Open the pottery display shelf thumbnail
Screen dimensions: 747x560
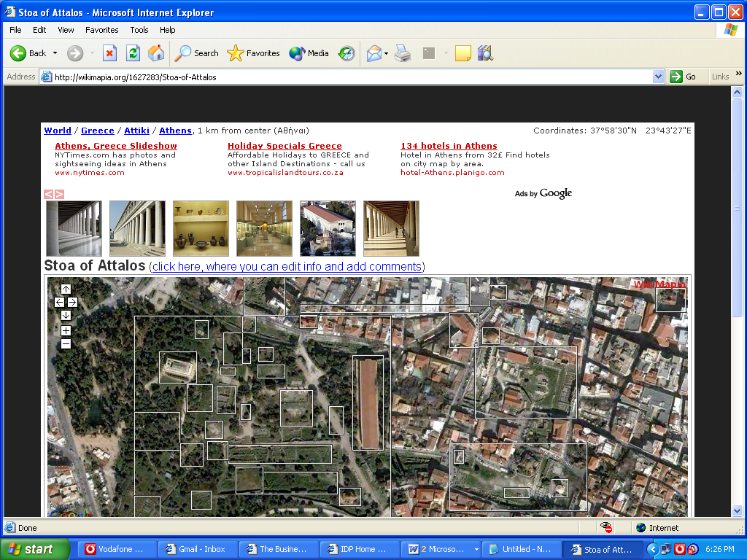tap(201, 228)
